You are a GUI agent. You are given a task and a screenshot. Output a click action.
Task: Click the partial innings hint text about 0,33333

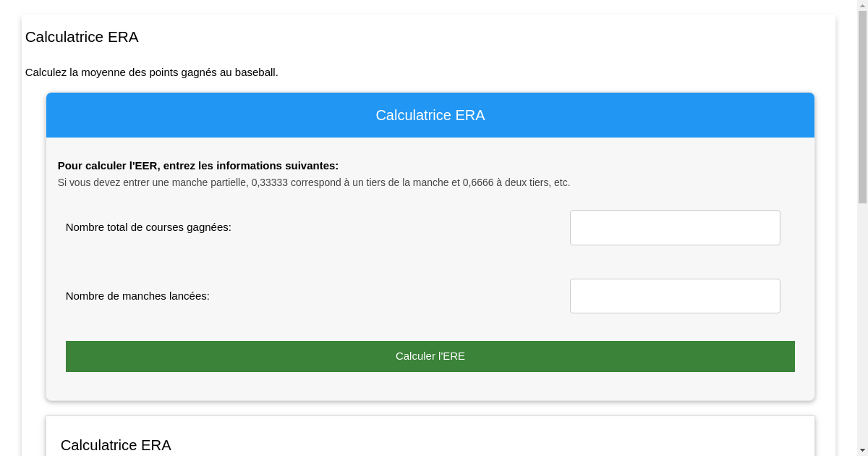point(314,182)
